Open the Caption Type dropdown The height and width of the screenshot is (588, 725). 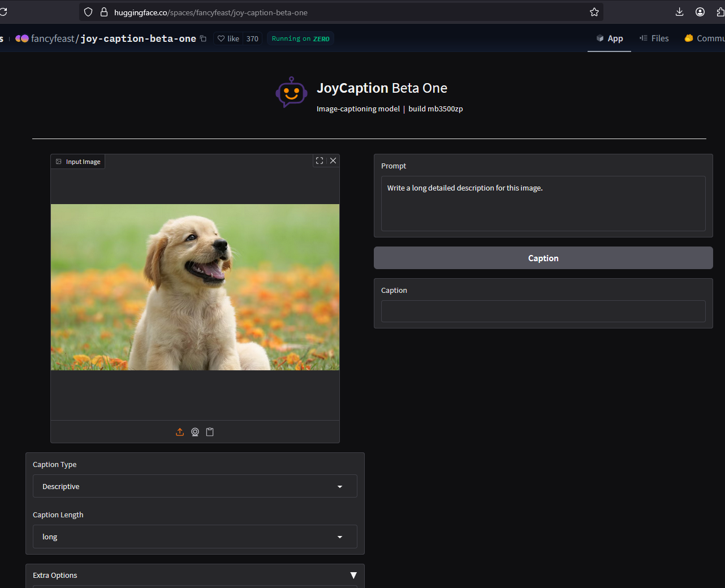195,486
